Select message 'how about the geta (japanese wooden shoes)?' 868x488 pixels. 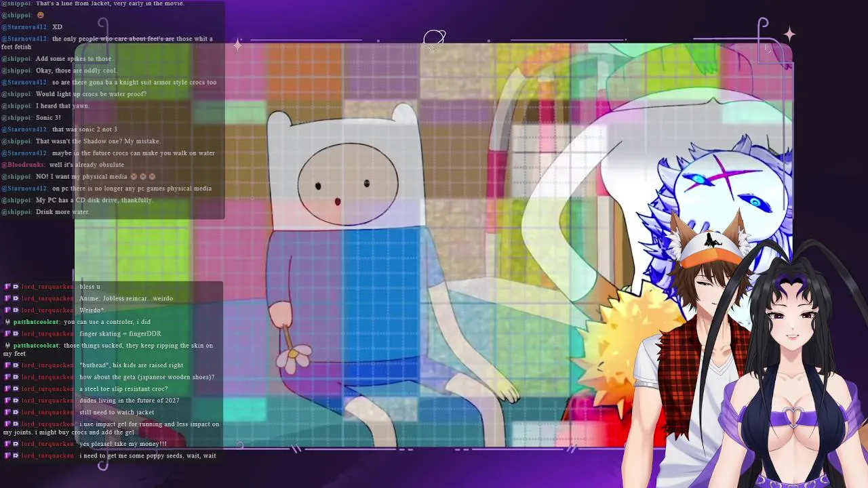tap(146, 378)
